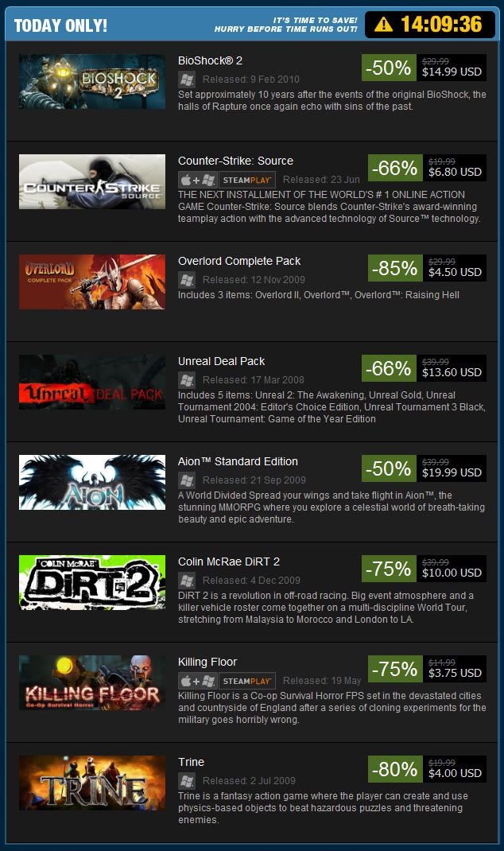The image size is (504, 851).
Task: Click the SteamPlay badge on Counter-Strike: Source
Action: tap(247, 180)
